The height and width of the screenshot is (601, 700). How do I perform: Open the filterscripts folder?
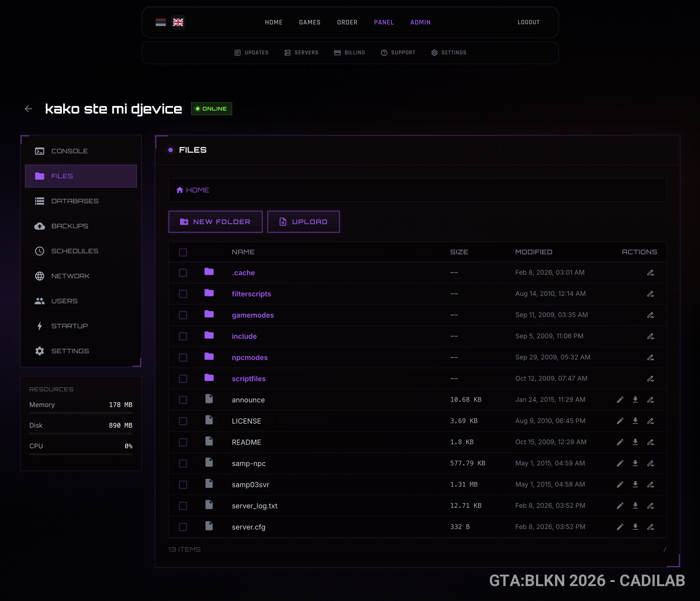pos(251,294)
